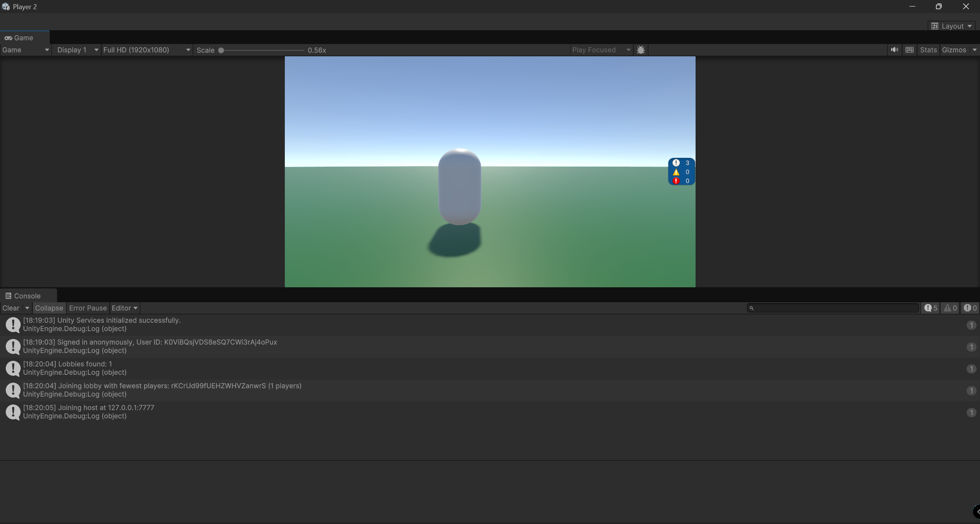Open the Editor dropdown in Console
Image resolution: width=980 pixels, height=524 pixels.
[124, 308]
